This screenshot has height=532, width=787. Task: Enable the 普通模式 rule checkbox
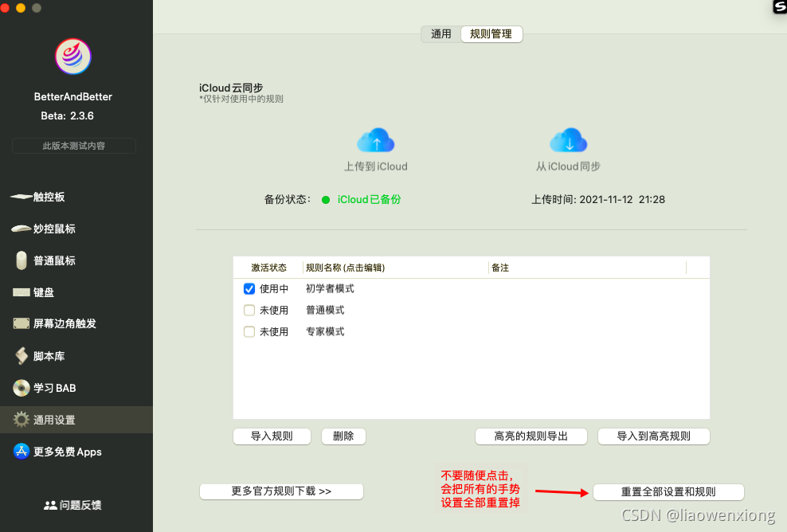(249, 310)
